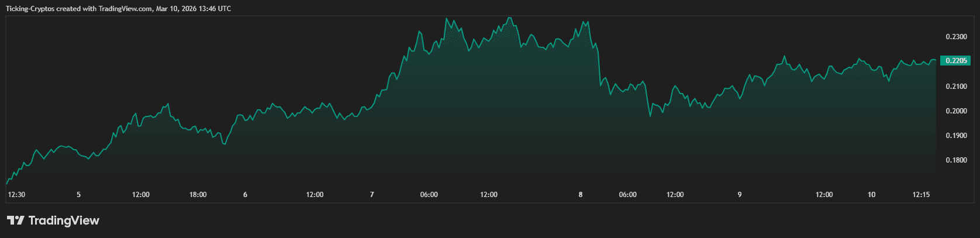
Task: Click the 0.2300 price axis label
Action: (x=956, y=37)
